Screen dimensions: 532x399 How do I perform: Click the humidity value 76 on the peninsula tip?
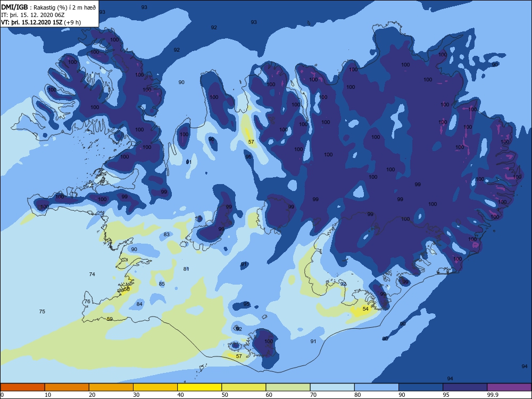(88, 301)
